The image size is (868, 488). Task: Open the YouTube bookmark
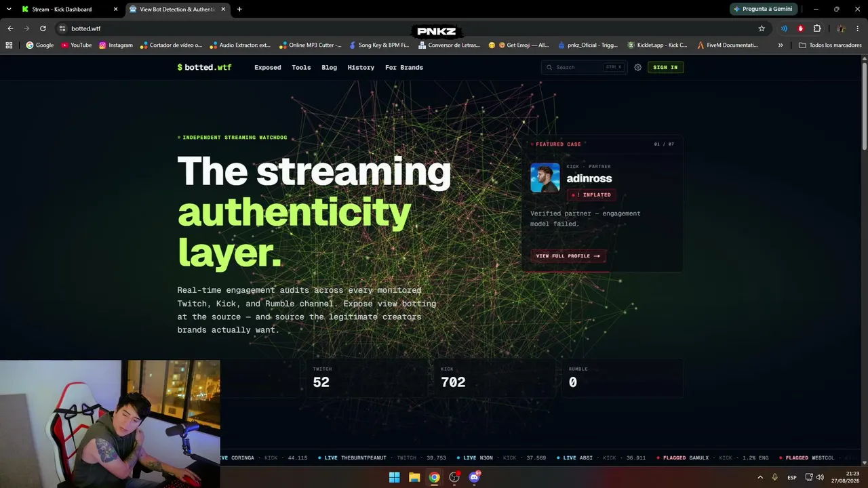coord(77,45)
